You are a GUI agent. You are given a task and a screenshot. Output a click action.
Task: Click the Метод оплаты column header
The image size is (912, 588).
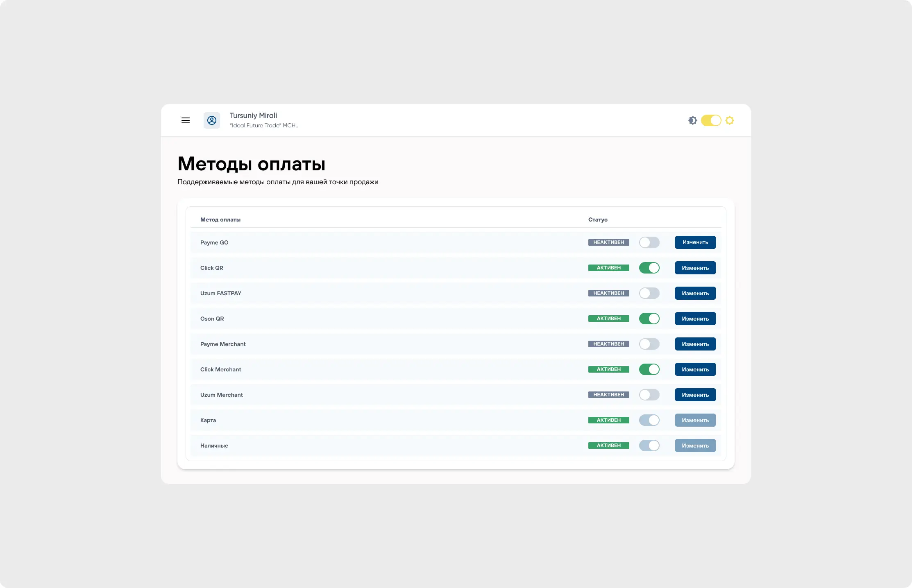point(220,219)
